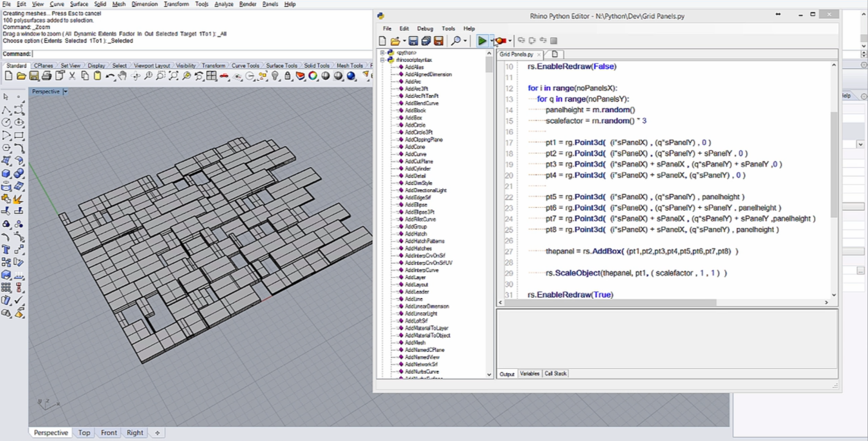
Task: Expand the <python> tree node
Action: click(x=382, y=53)
